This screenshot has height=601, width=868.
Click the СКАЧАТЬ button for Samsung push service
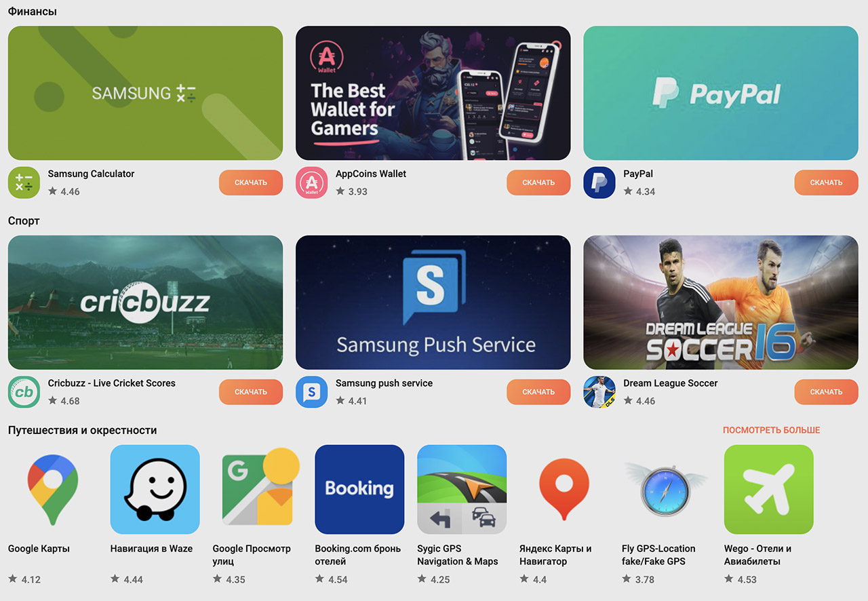(538, 392)
